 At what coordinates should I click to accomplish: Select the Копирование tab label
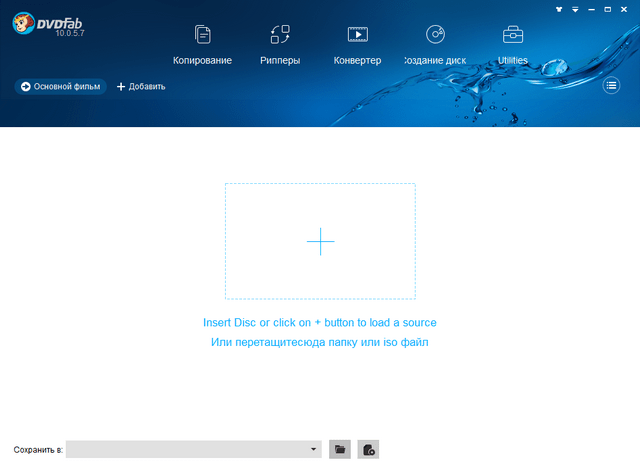[202, 60]
